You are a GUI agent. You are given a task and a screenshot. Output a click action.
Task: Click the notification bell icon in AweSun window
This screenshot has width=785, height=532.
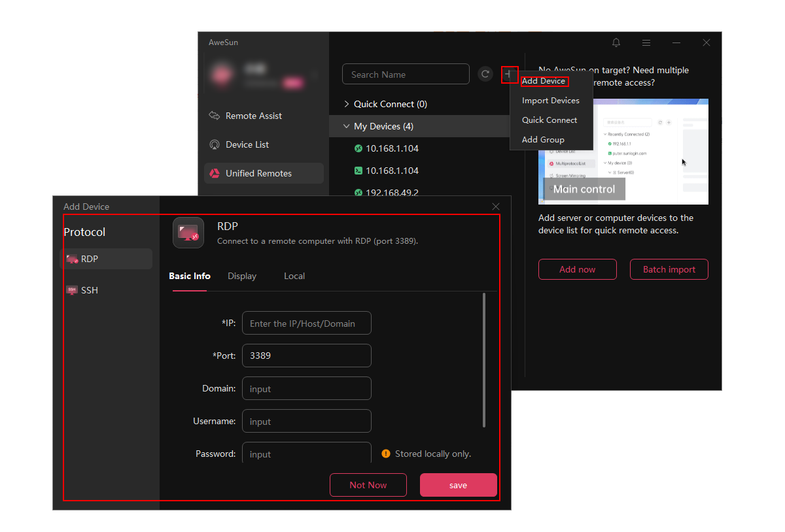pyautogui.click(x=616, y=42)
